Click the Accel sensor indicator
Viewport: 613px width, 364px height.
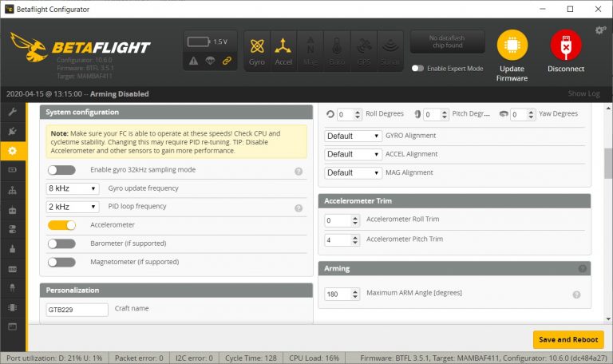(x=283, y=51)
